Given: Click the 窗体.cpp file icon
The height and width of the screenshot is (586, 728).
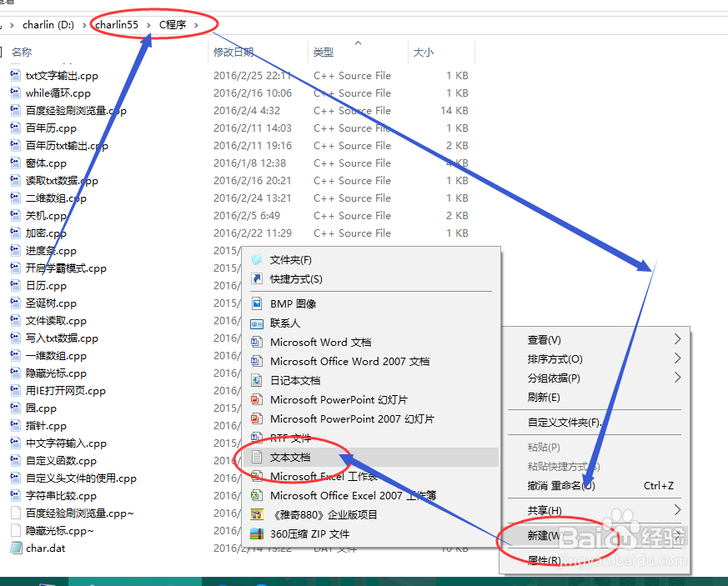Looking at the screenshot, I should point(15,163).
